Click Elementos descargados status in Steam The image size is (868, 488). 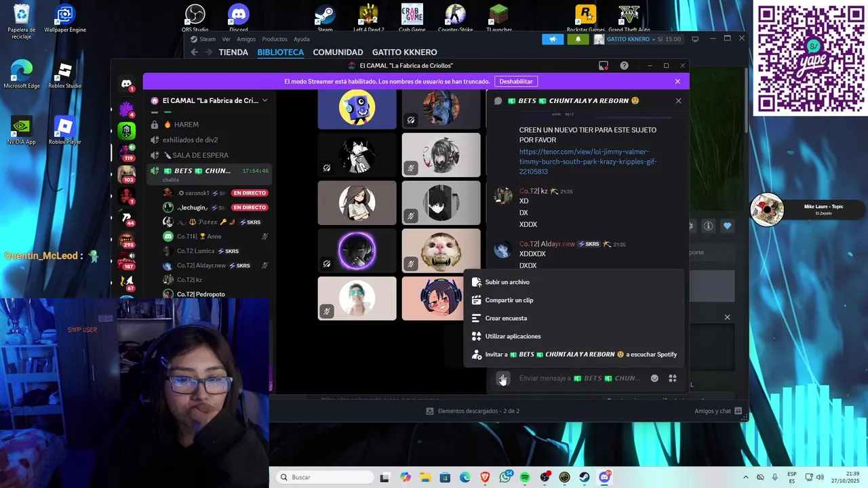(x=473, y=411)
